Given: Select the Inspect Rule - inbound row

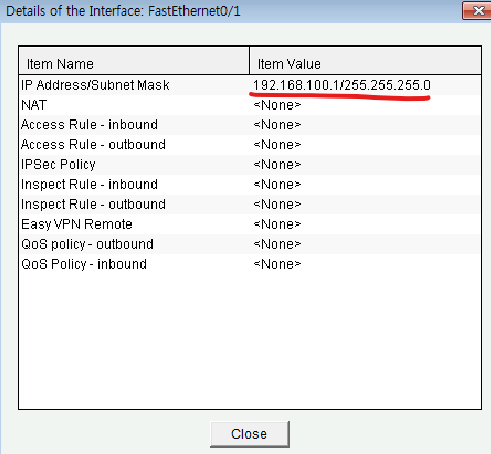Looking at the screenshot, I should coord(250,184).
